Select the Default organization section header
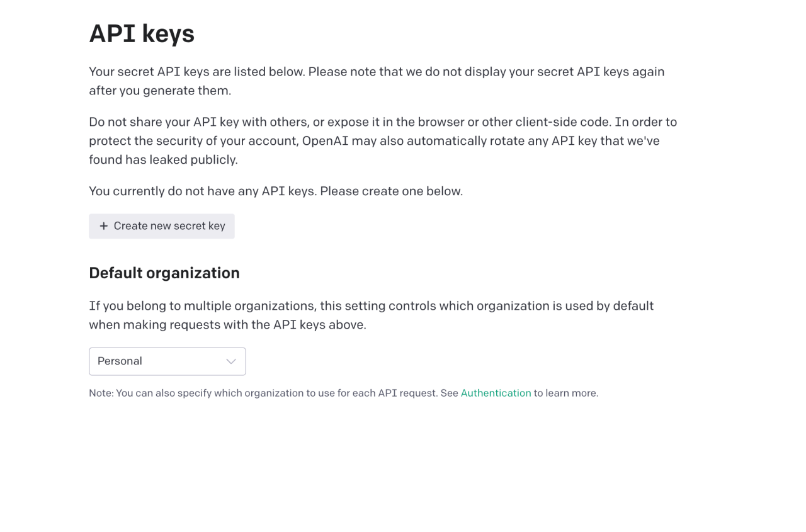The width and height of the screenshot is (806, 532). (164, 273)
